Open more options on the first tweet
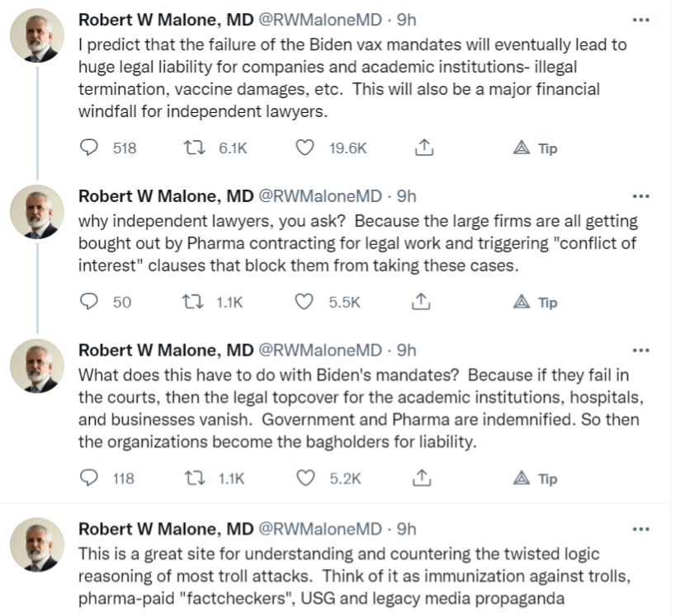685x616 pixels. click(640, 19)
